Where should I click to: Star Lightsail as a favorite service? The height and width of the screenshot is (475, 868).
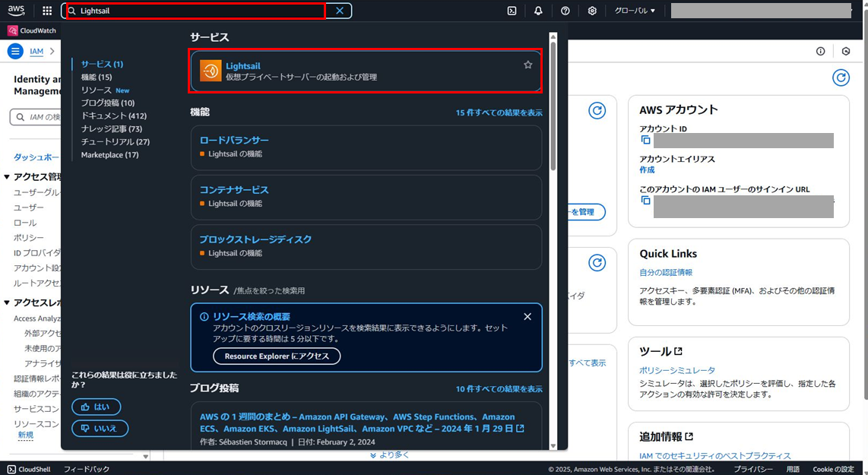pyautogui.click(x=527, y=65)
